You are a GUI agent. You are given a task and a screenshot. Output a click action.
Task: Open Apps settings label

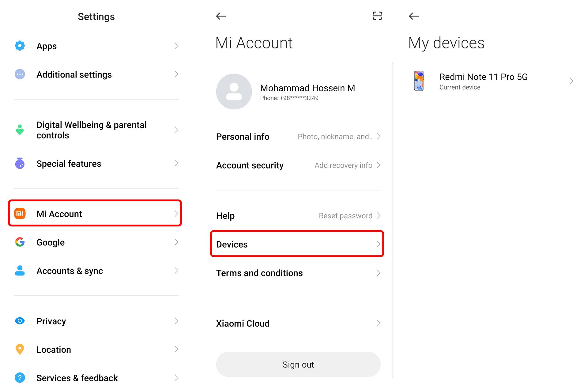point(47,46)
